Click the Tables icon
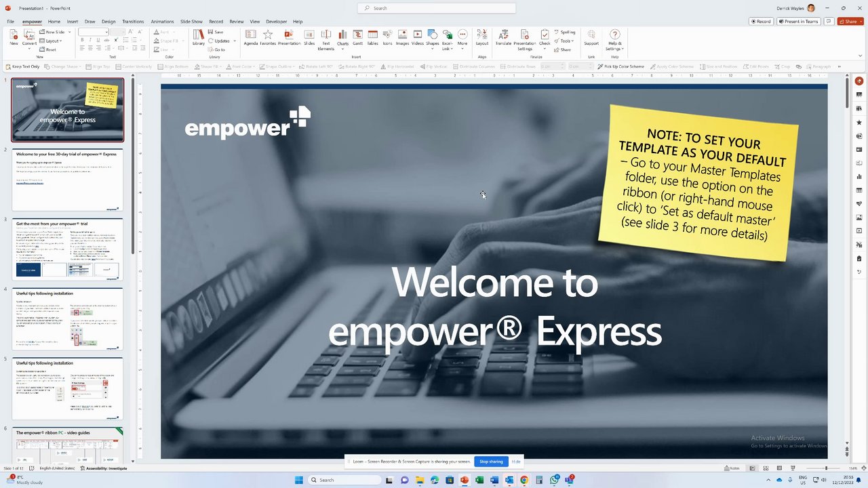 pos(373,37)
